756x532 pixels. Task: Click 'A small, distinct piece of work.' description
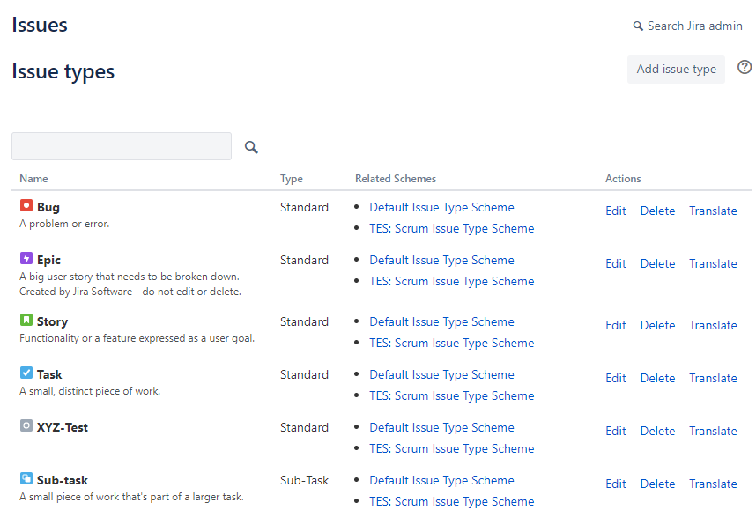pyautogui.click(x=90, y=391)
